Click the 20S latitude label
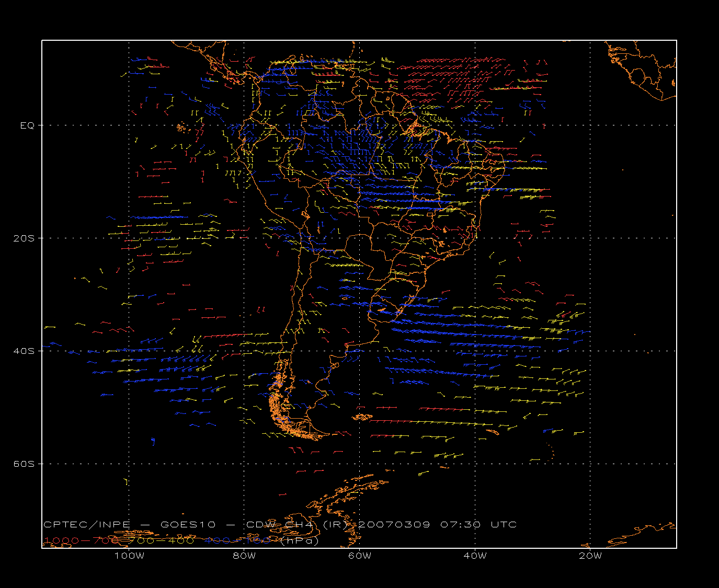719x588 pixels. [x=24, y=238]
